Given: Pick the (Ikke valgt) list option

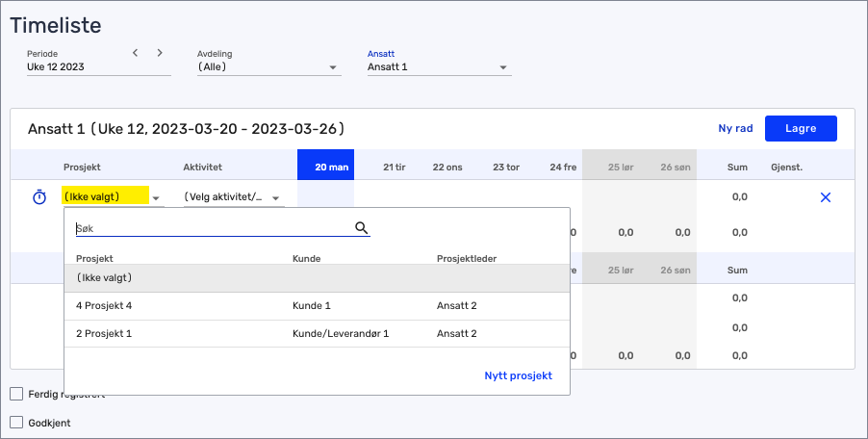Looking at the screenshot, I should click(x=104, y=278).
